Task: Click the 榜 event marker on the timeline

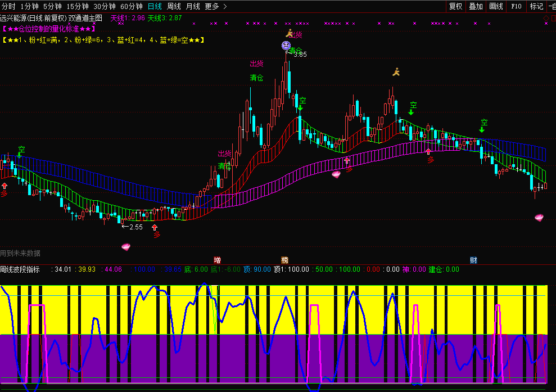Action: (x=284, y=260)
